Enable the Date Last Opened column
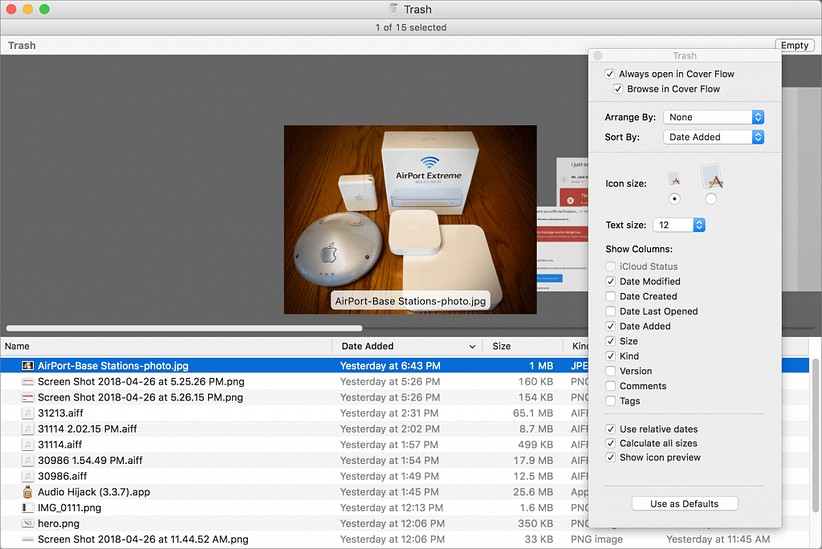 [x=610, y=311]
